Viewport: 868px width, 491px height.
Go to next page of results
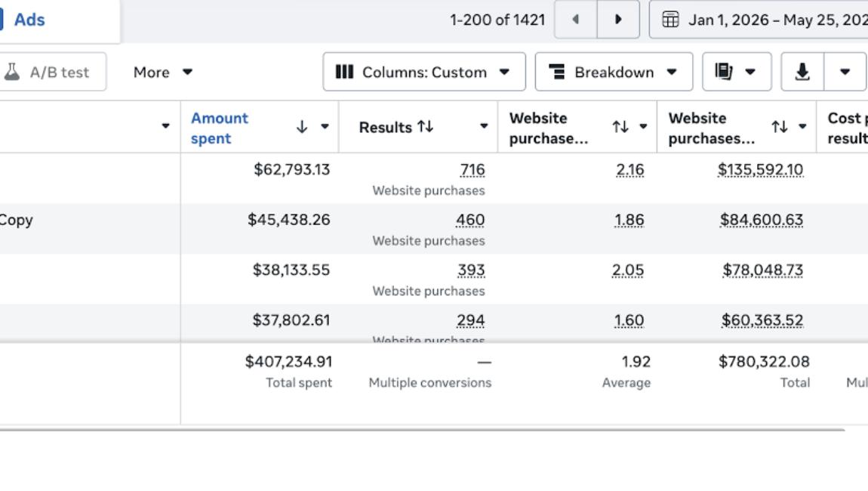click(x=618, y=20)
